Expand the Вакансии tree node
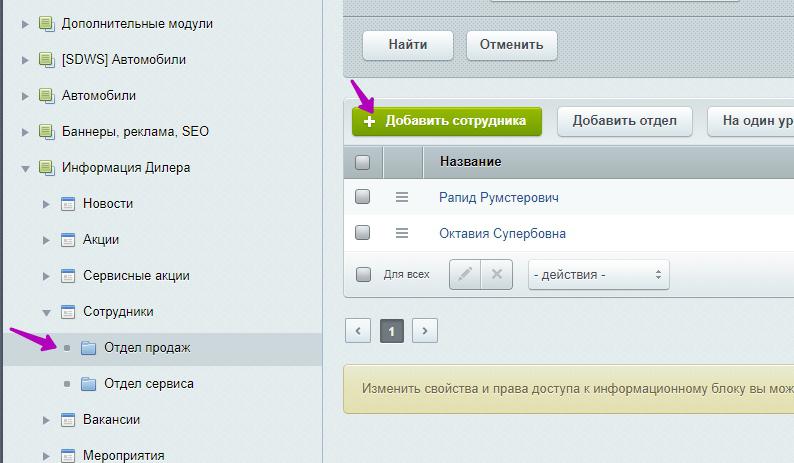 point(46,419)
